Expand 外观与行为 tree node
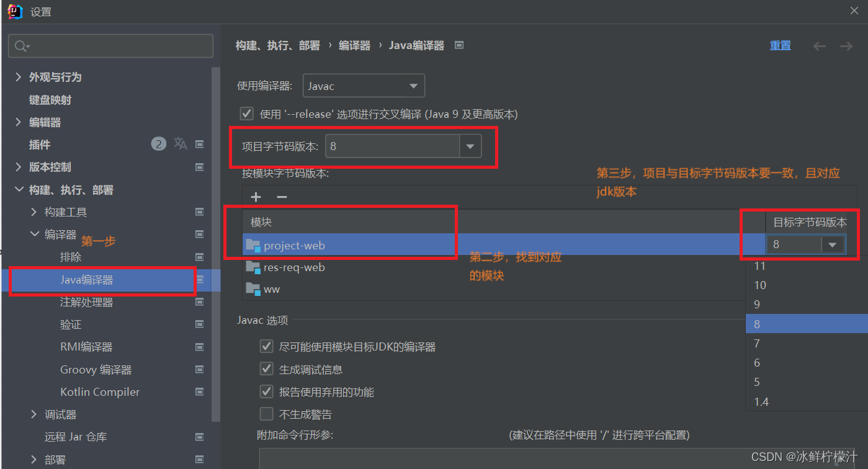The height and width of the screenshot is (469, 868). click(x=19, y=77)
